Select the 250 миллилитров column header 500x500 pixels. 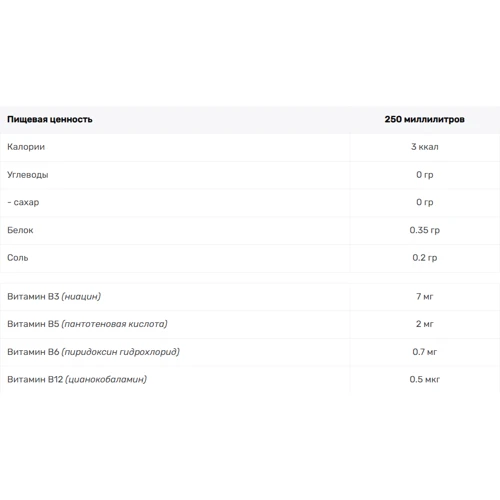[424, 119]
